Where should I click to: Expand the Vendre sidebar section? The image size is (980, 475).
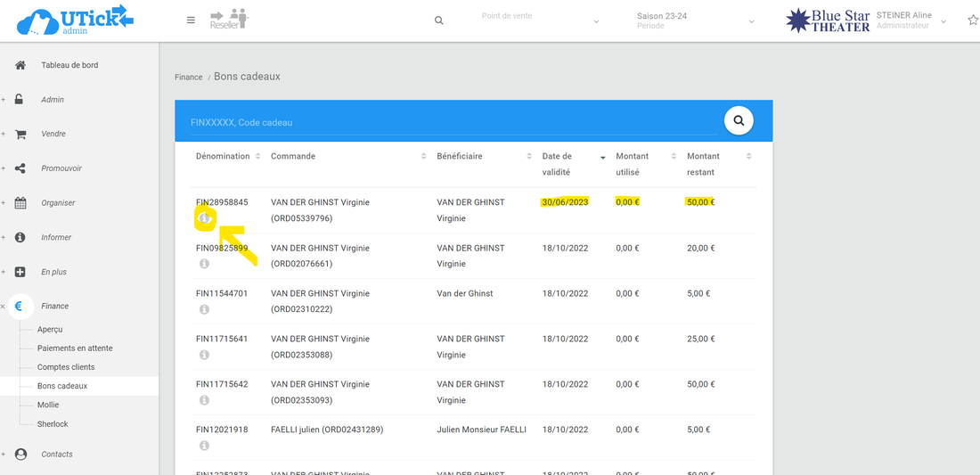pyautogui.click(x=53, y=134)
